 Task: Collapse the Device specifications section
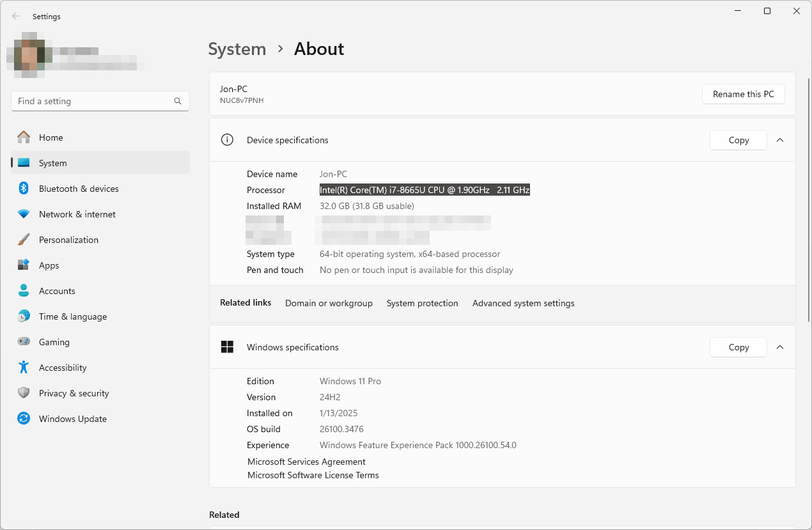tap(780, 140)
